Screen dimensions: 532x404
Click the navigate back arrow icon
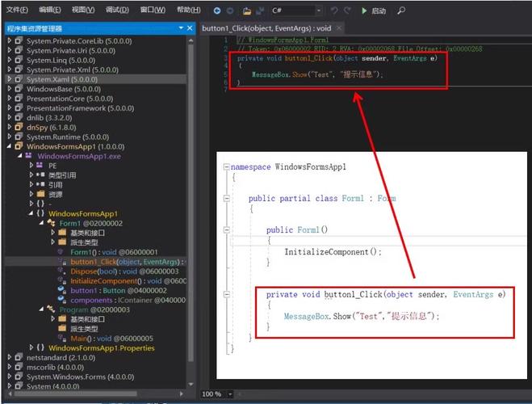click(x=217, y=11)
